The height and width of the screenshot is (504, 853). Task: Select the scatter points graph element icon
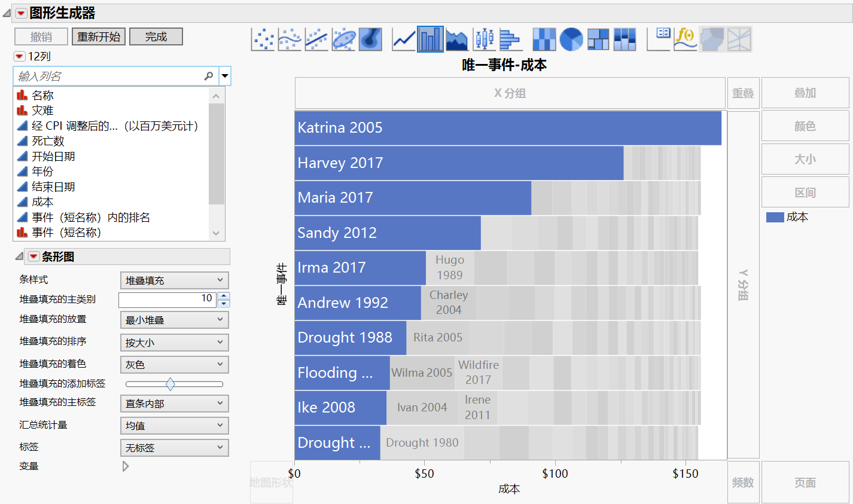(263, 39)
